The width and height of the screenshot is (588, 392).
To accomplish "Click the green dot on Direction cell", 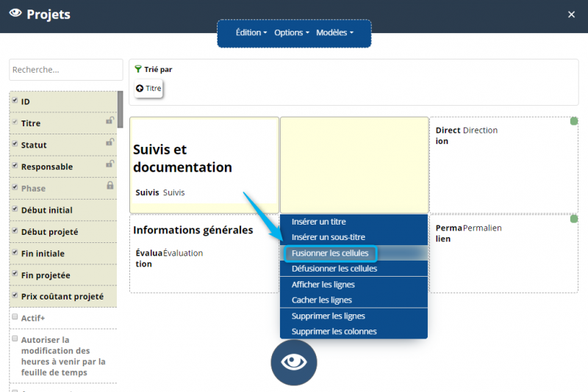I will (x=574, y=121).
